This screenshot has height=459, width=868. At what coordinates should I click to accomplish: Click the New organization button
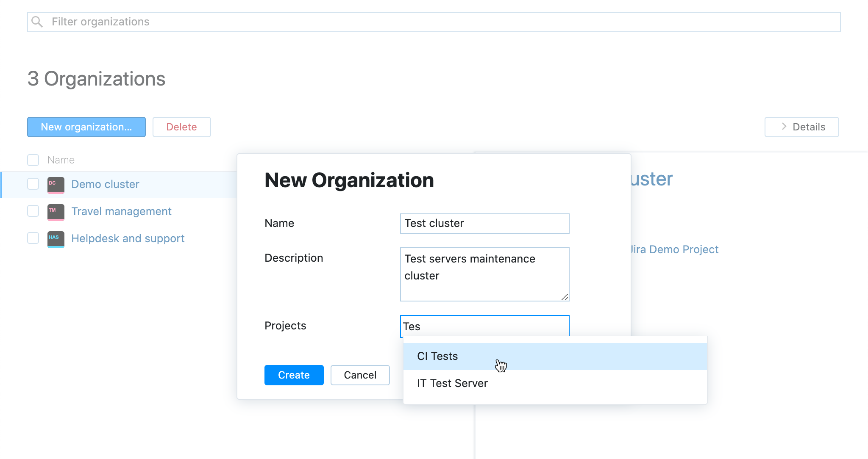point(86,127)
